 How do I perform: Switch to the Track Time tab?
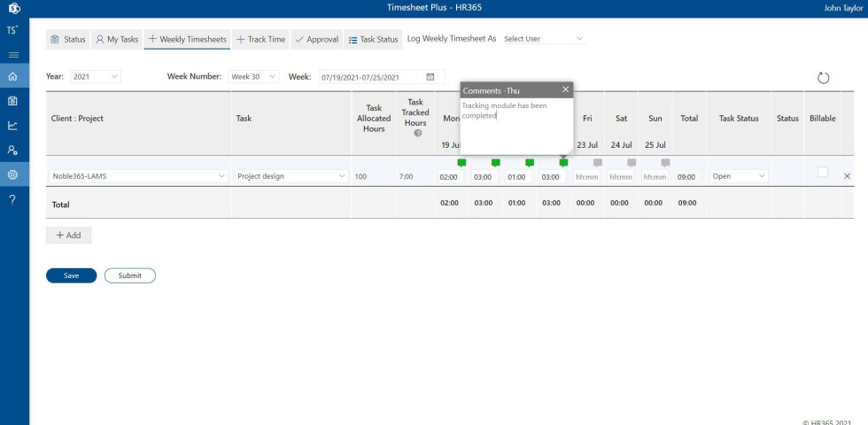coord(260,40)
